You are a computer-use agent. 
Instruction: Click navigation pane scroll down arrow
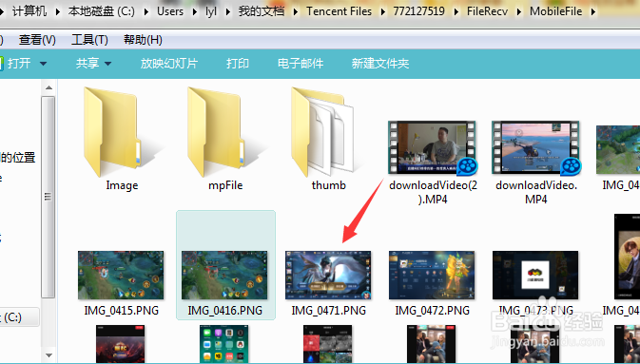[x=49, y=355]
